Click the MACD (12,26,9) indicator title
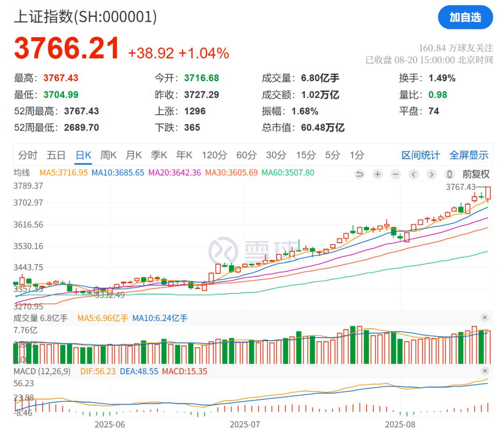 (42, 371)
